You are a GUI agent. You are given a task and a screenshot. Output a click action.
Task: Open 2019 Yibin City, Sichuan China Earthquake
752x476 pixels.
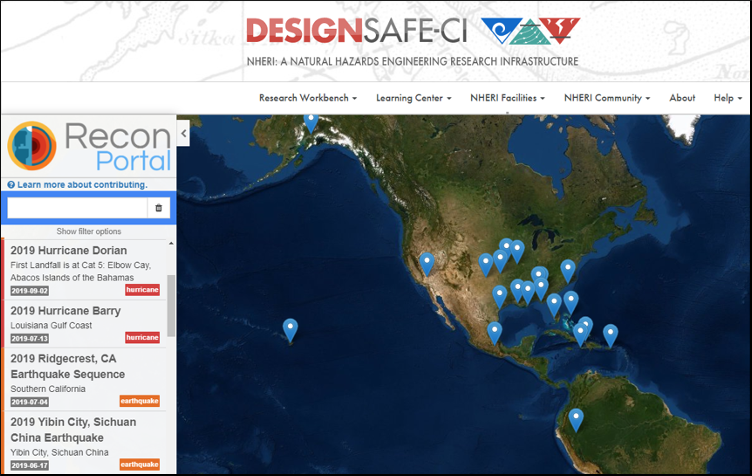[85, 443]
